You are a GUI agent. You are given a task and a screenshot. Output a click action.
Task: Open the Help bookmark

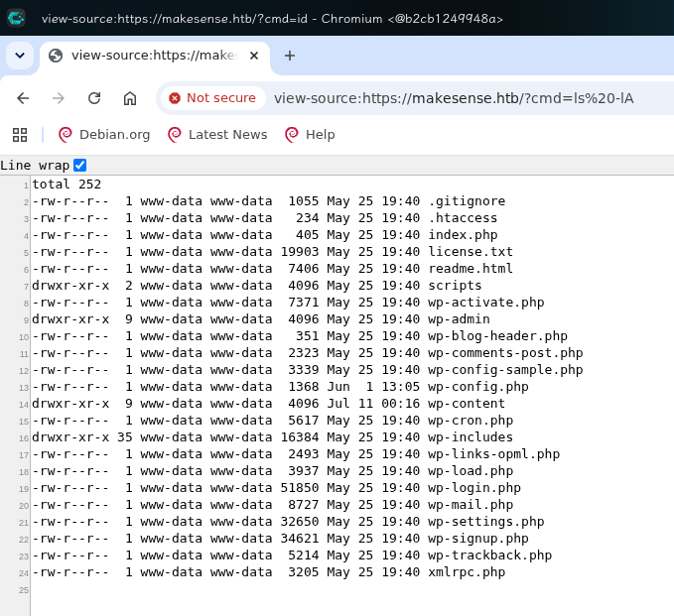[x=310, y=135]
